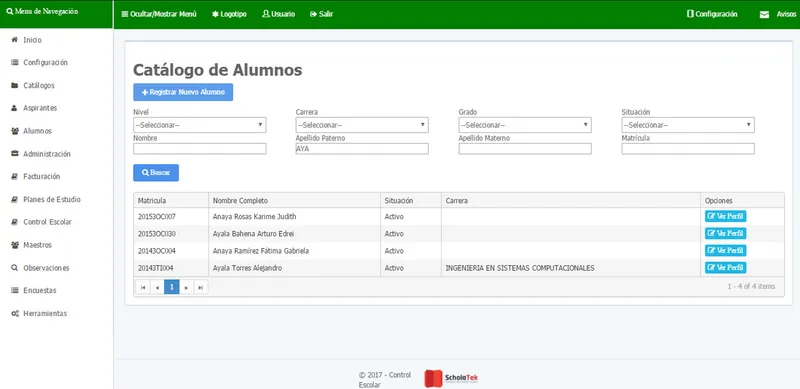Click the Herramientas gears icon
The height and width of the screenshot is (389, 800).
click(x=15, y=313)
